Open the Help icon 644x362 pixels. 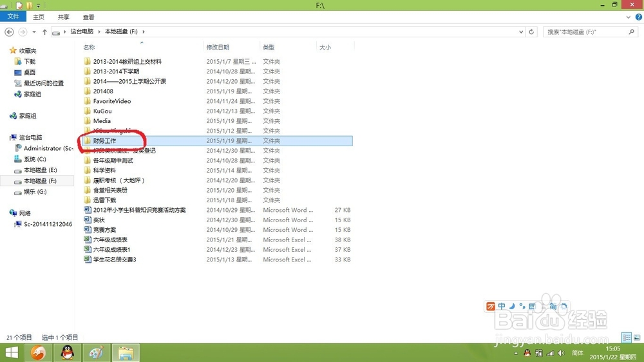[x=639, y=17]
